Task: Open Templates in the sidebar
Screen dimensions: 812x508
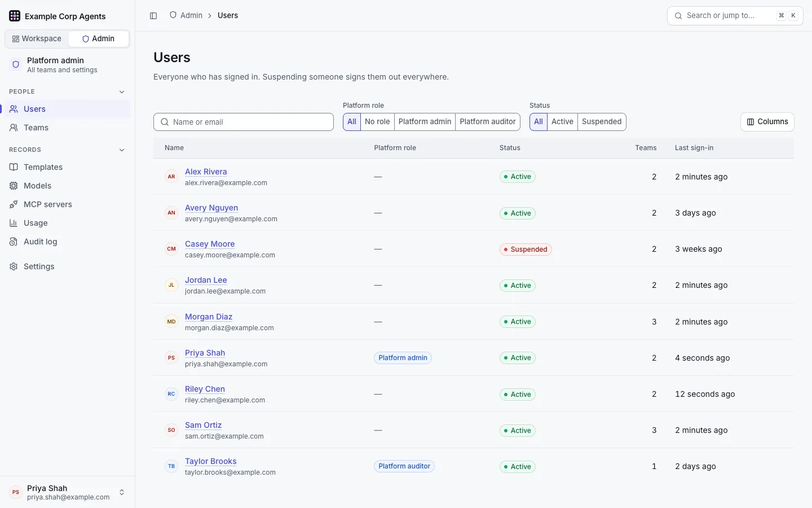Action: coord(68,167)
